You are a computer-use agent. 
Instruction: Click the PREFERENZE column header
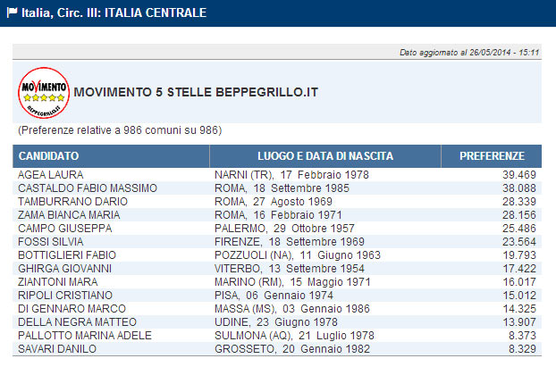coord(492,156)
